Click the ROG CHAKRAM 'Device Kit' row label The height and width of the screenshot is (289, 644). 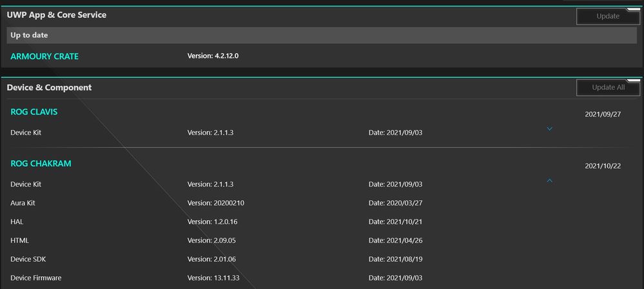pyautogui.click(x=26, y=185)
